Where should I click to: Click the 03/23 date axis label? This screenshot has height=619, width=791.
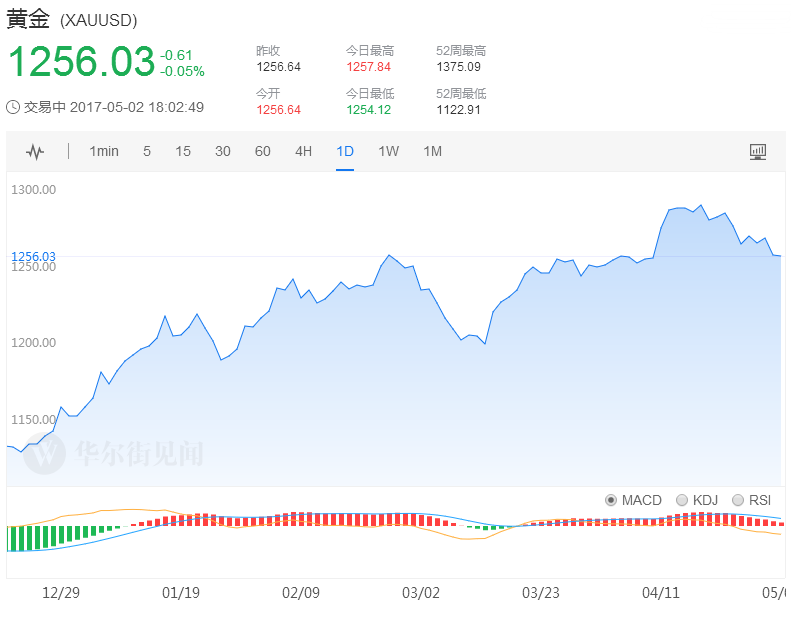point(541,593)
